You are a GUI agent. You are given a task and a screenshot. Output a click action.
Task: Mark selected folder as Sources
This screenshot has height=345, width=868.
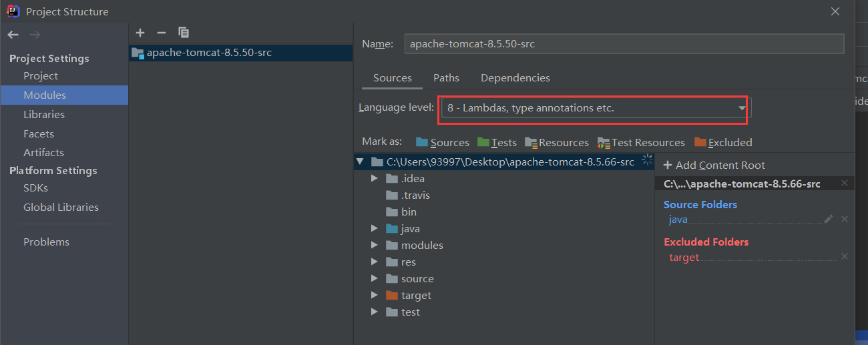click(x=442, y=142)
